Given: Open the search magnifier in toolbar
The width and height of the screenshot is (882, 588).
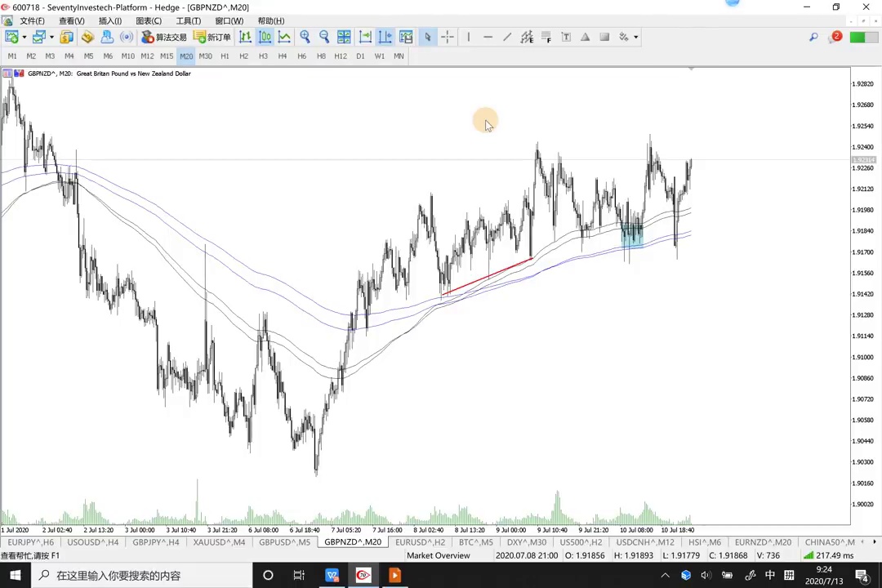Looking at the screenshot, I should [x=813, y=37].
